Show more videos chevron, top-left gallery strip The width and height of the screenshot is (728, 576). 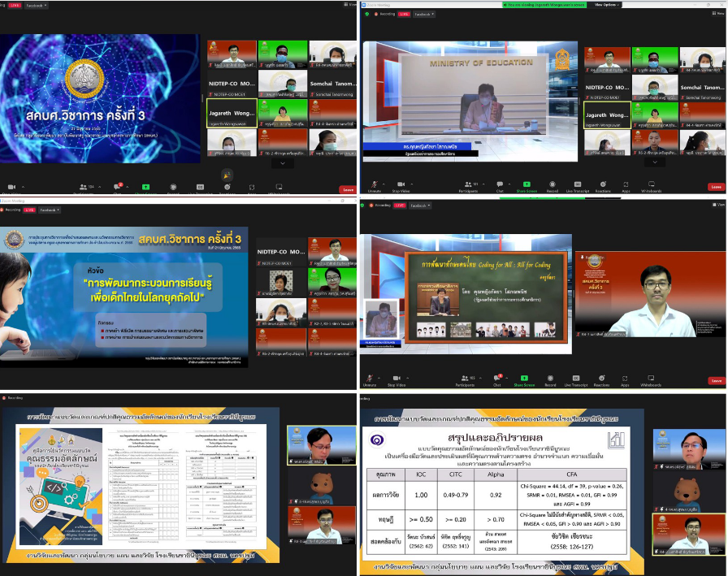pos(282,163)
